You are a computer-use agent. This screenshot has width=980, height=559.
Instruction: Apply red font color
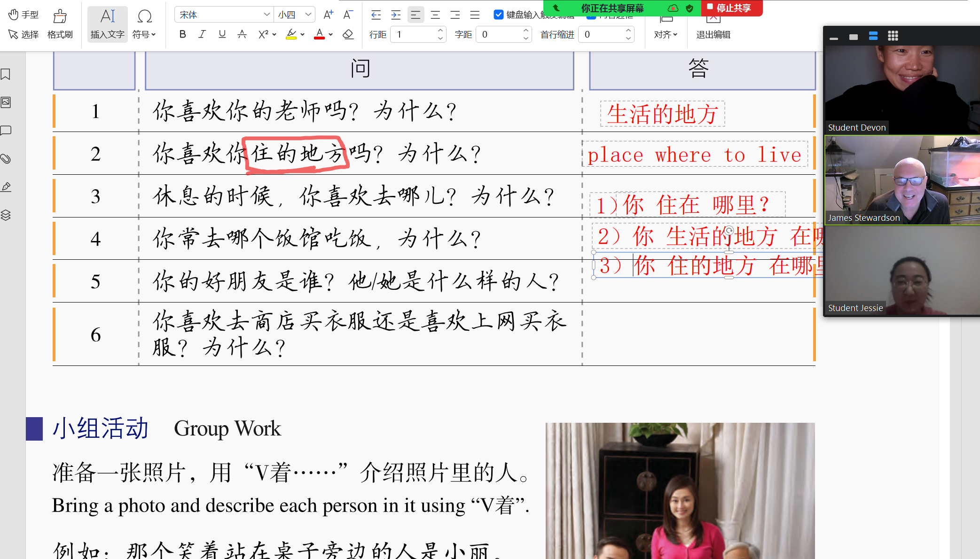tap(320, 34)
